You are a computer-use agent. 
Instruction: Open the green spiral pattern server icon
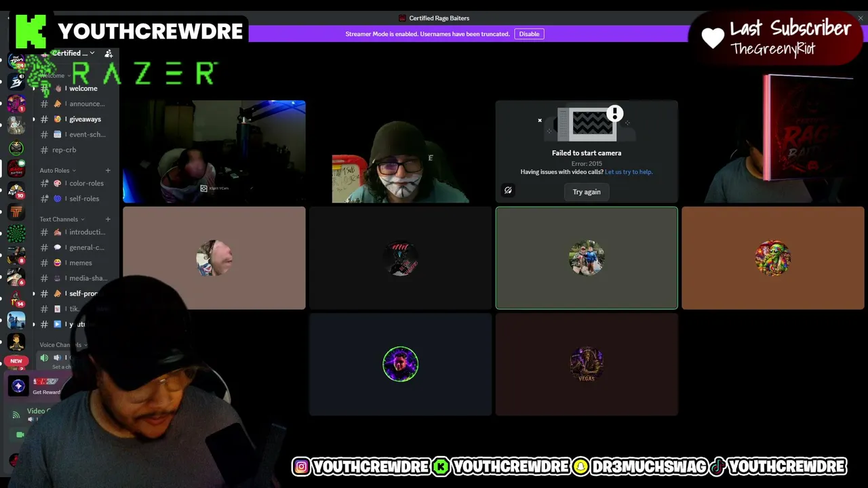(x=16, y=234)
